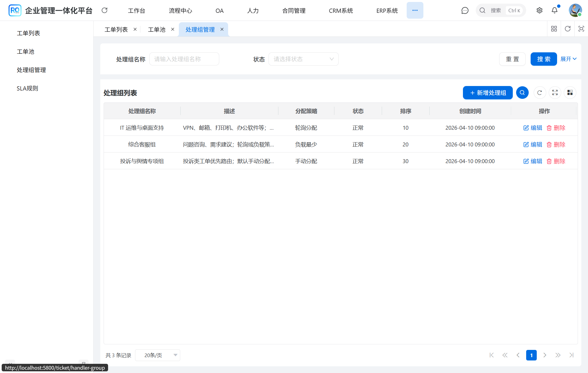588x373 pixels.
Task: Toggle fullscreen for the table
Action: tap(555, 93)
